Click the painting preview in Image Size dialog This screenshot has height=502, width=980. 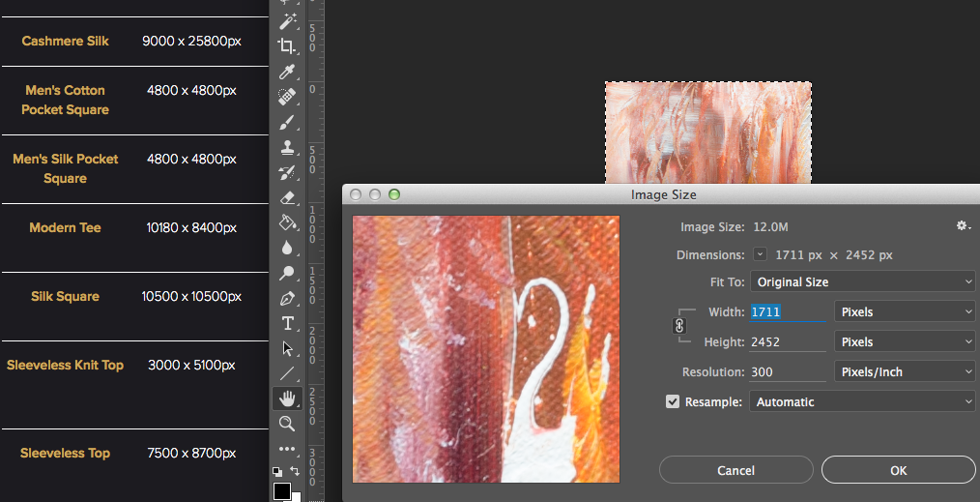pos(486,349)
